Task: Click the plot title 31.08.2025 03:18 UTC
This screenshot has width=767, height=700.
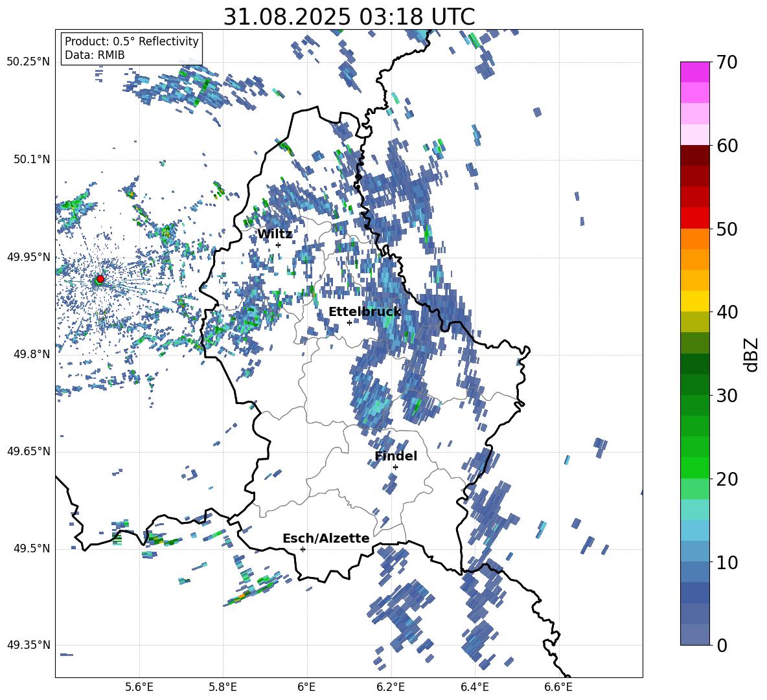Action: click(x=349, y=17)
